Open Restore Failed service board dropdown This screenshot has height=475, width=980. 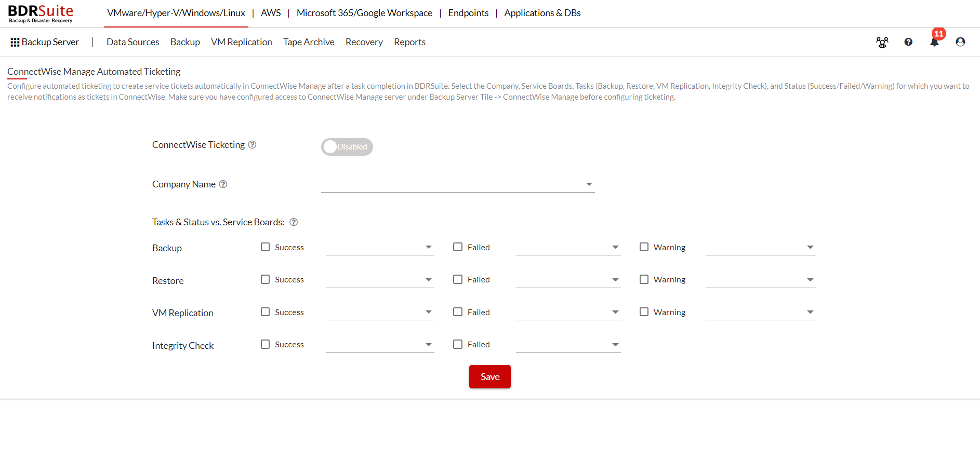(x=568, y=280)
